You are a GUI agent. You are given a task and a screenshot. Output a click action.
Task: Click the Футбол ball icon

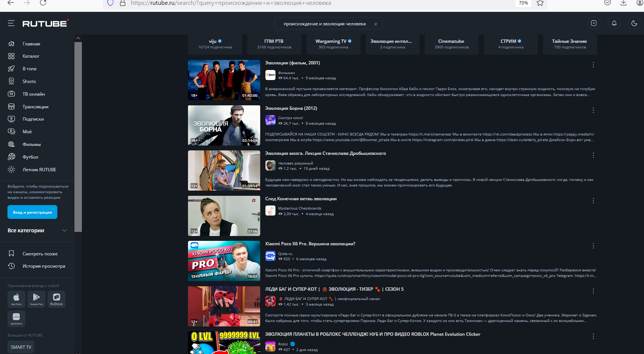click(12, 157)
